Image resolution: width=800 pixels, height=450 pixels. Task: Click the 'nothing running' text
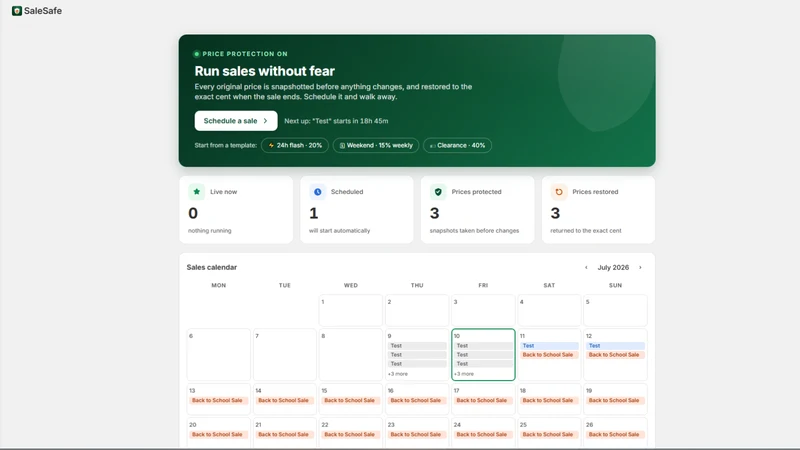[x=210, y=231]
